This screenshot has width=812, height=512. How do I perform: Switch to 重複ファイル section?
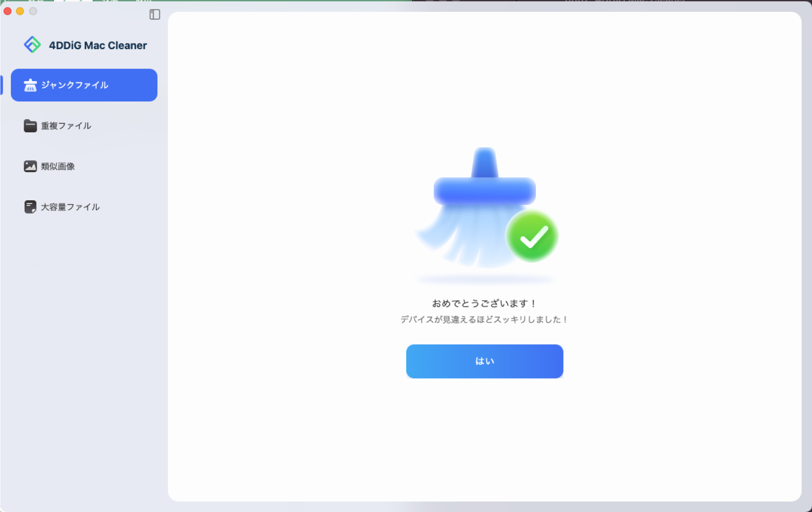click(66, 126)
